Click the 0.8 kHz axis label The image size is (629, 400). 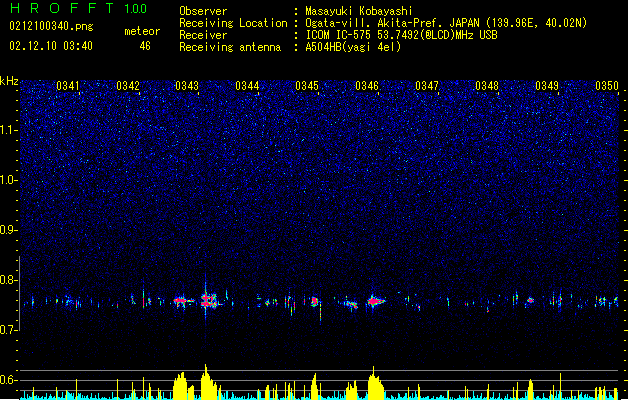tap(8, 280)
